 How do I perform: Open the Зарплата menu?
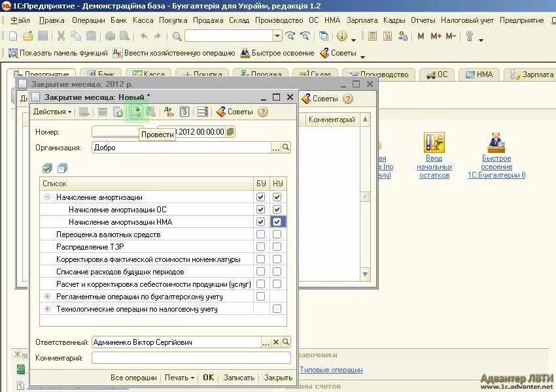click(362, 20)
